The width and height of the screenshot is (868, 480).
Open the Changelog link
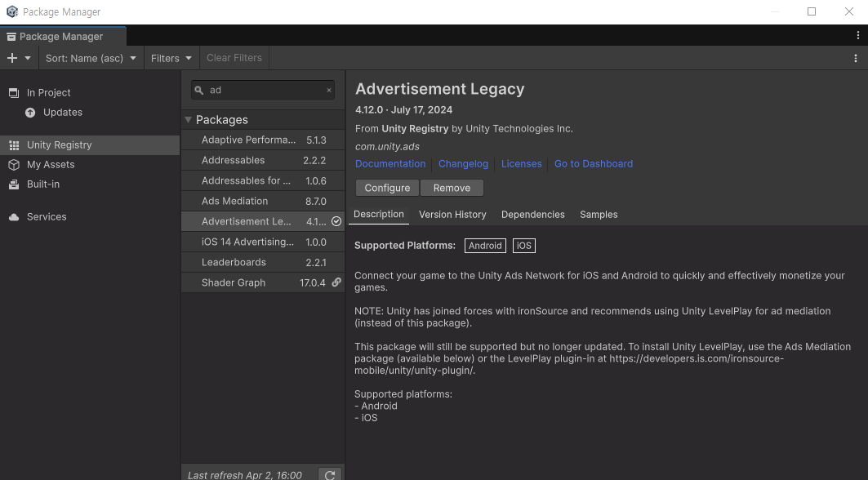(x=463, y=163)
